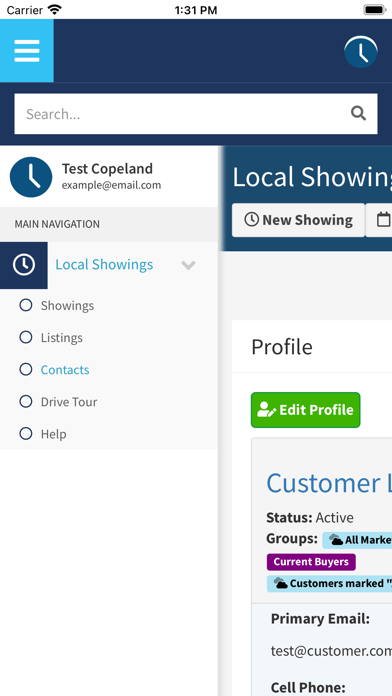Click the battery status bar icon
This screenshot has height=696, width=392.
click(375, 9)
